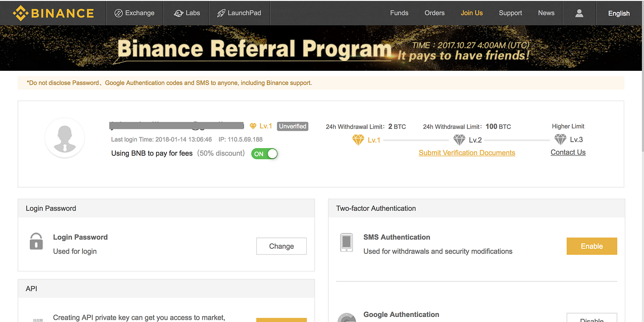Click the 'Two-factor Authentication' heading
This screenshot has width=644, height=322.
click(376, 208)
